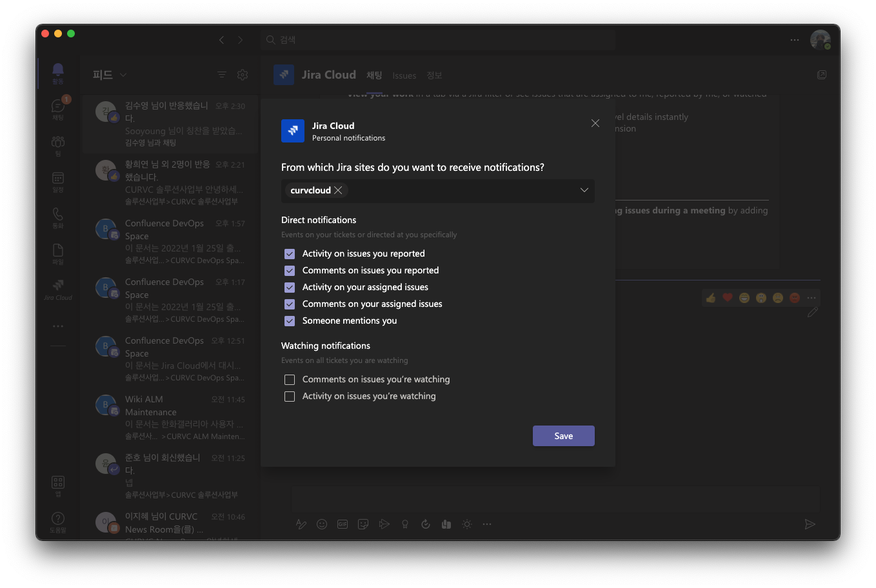Click the 검색 search field
The height and width of the screenshot is (588, 876).
click(x=438, y=40)
